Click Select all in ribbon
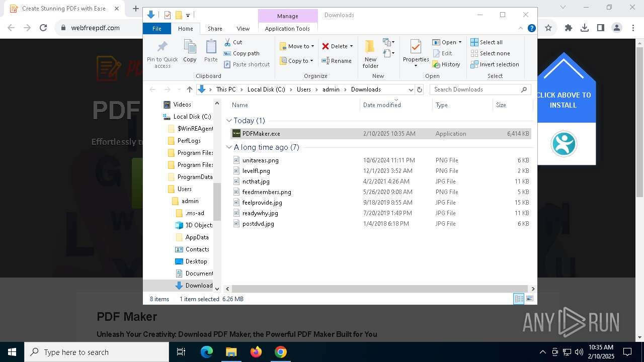This screenshot has width=644, height=362. coord(487,42)
